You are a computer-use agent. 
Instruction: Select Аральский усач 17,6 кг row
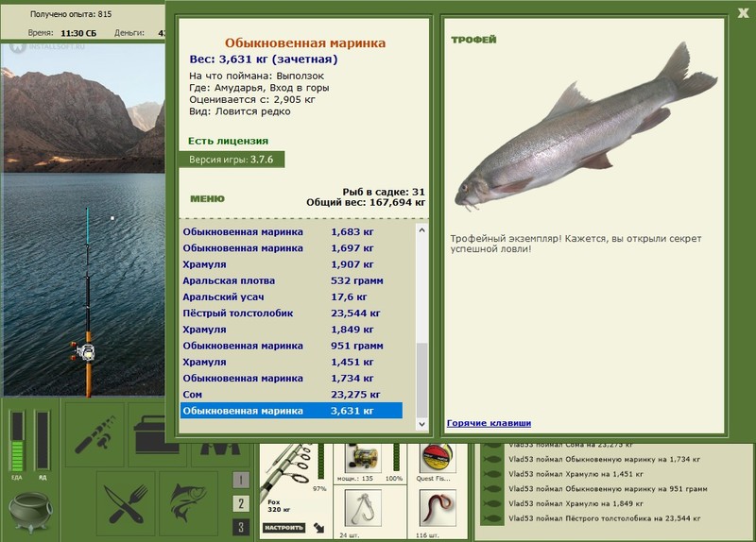[x=291, y=296]
